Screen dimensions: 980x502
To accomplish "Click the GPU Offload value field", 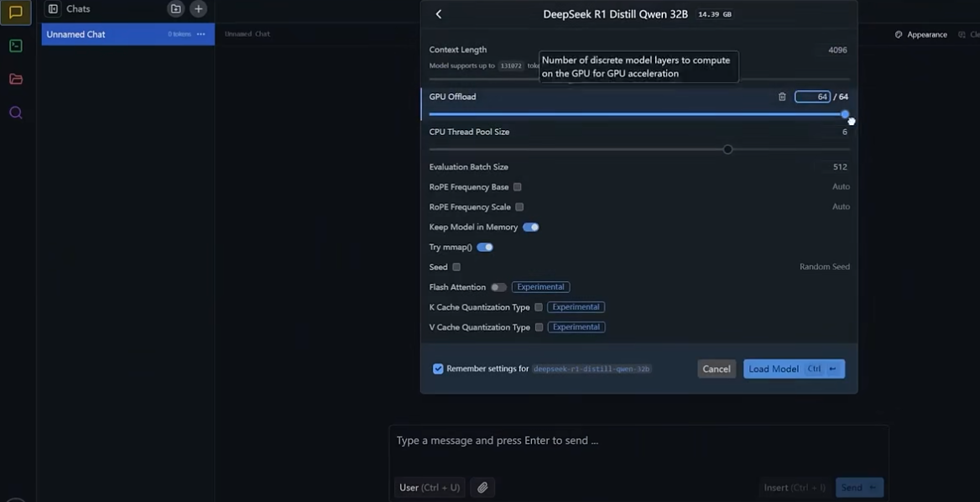I will 812,97.
